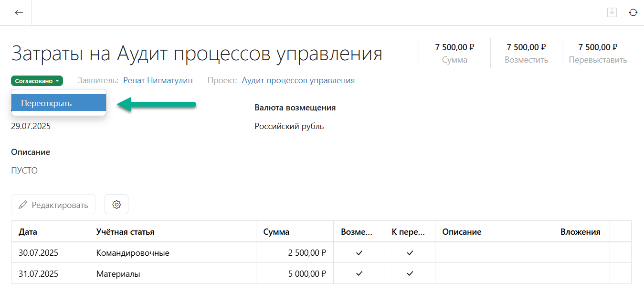Click the Валюта возмещения label

(x=295, y=108)
